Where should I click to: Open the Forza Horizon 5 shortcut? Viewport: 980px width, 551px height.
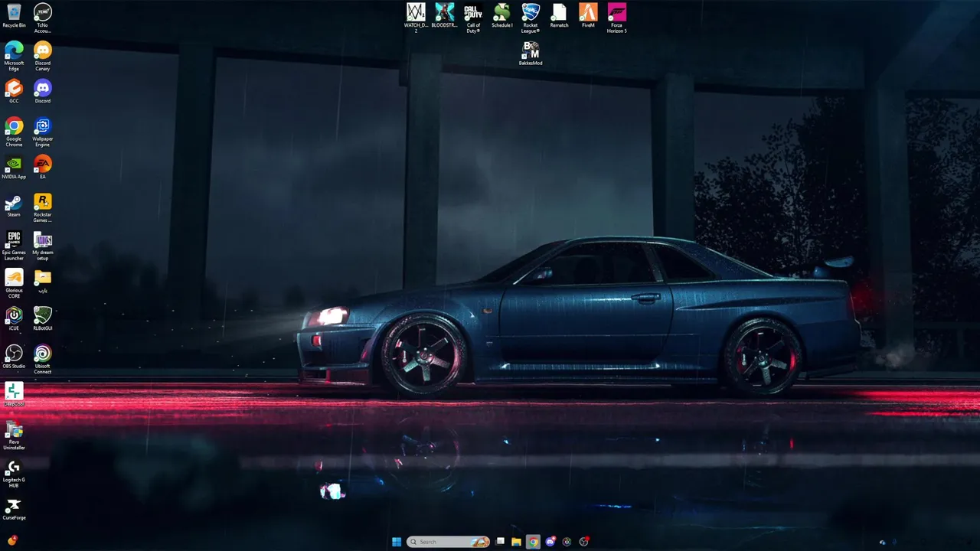pyautogui.click(x=617, y=18)
